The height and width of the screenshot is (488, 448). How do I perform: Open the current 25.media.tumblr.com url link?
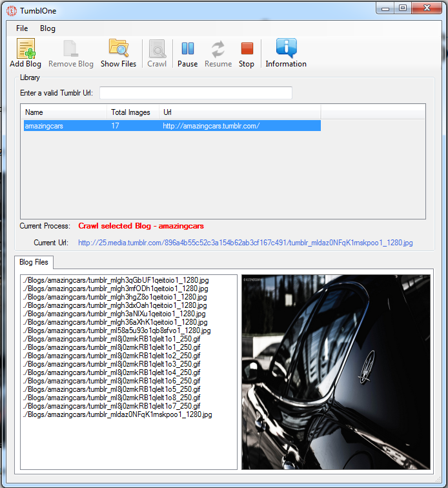[245, 243]
